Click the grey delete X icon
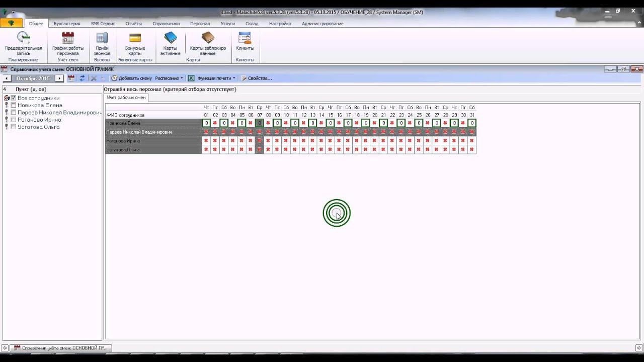The width and height of the screenshot is (644, 362). point(94,78)
